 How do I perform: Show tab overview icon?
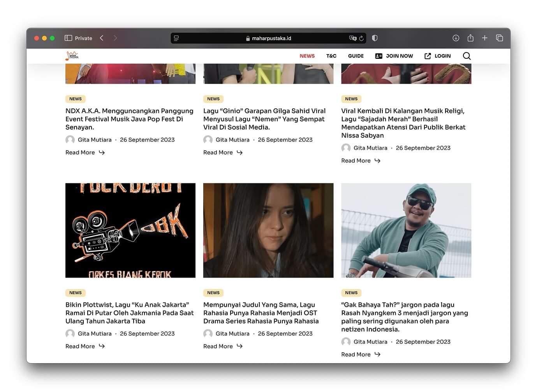[x=499, y=38]
